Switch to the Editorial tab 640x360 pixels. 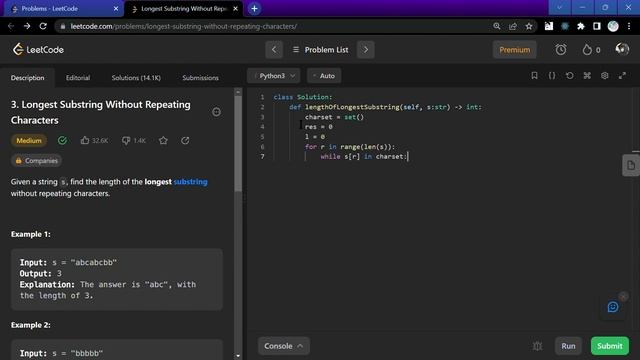(x=78, y=78)
